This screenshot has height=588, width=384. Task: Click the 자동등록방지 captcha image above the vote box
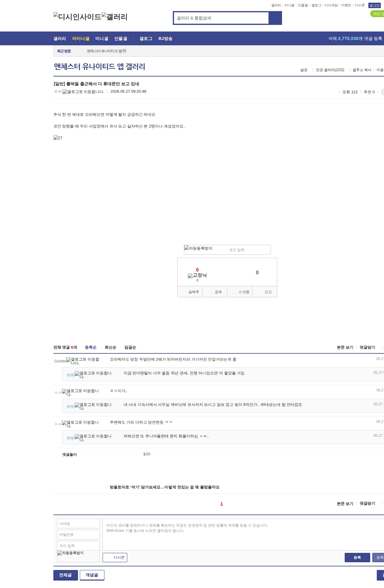pos(198,248)
